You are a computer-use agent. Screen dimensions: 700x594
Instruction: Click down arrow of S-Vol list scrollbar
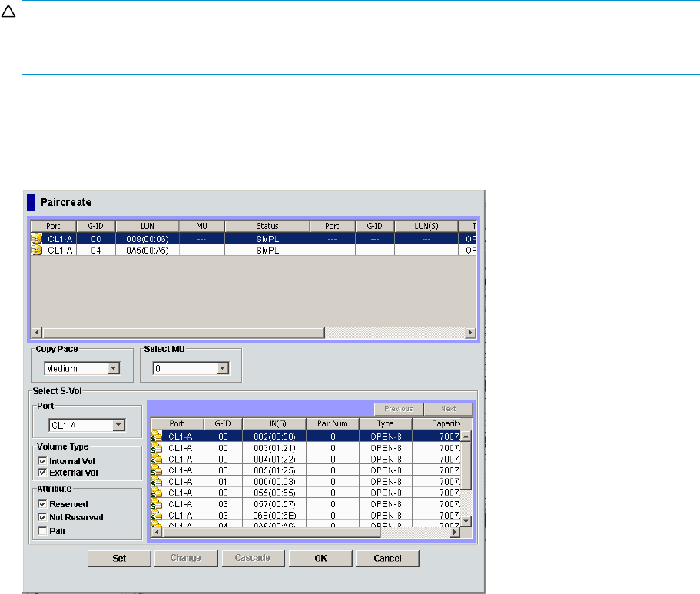[466, 522]
